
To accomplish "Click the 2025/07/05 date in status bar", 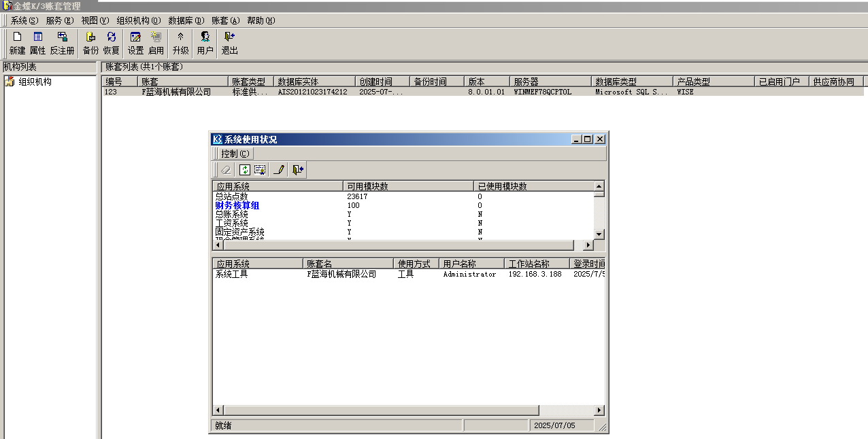I will coord(554,426).
